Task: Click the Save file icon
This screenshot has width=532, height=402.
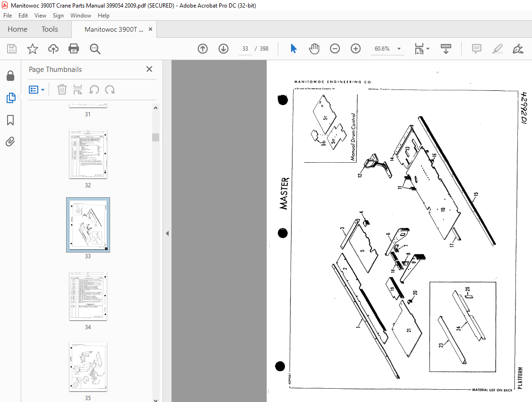Action: [x=12, y=49]
